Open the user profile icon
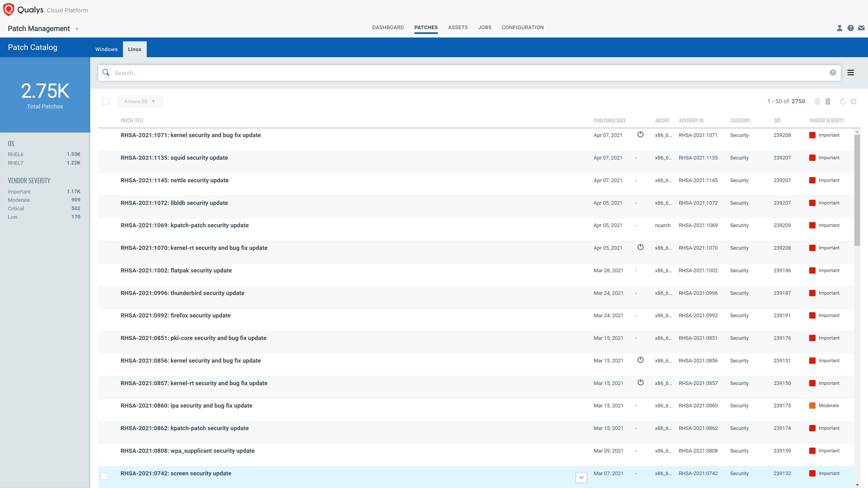This screenshot has width=868, height=488. tap(839, 28)
